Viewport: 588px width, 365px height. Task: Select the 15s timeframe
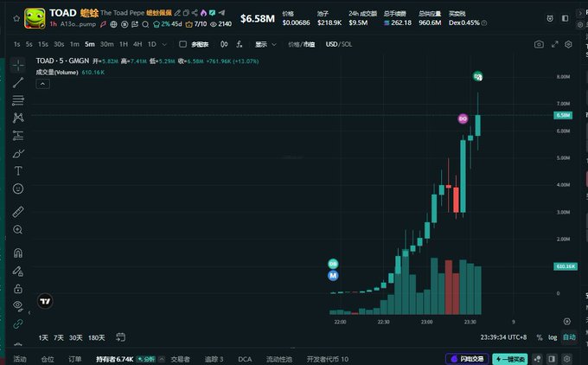43,44
